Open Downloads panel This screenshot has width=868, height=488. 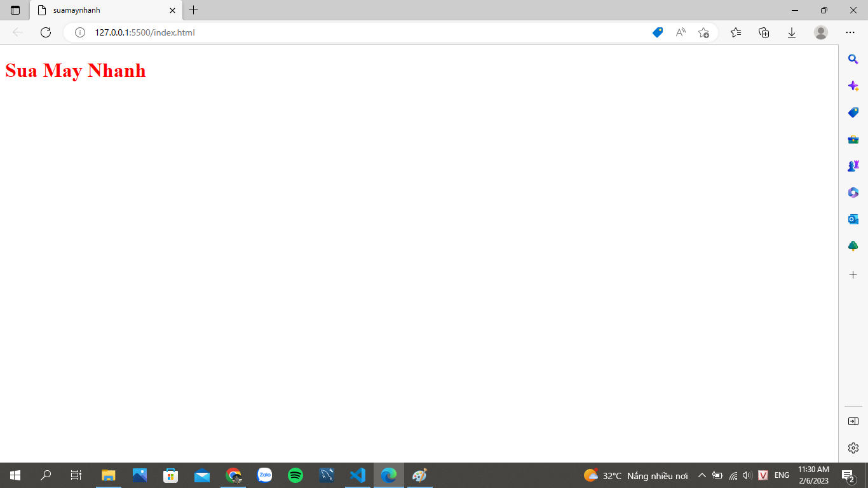(792, 32)
